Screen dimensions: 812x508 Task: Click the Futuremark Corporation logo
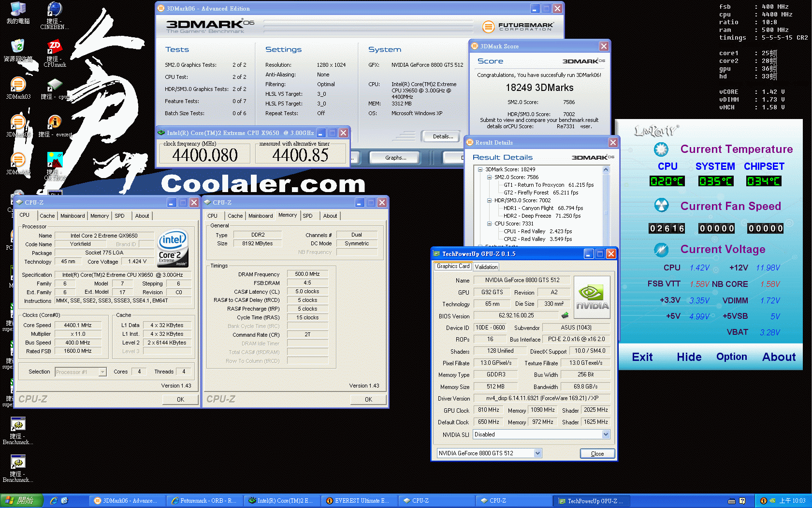pyautogui.click(x=518, y=26)
